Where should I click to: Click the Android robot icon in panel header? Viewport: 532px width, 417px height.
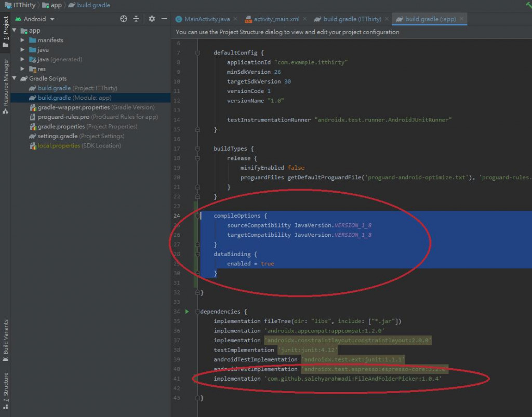18,19
